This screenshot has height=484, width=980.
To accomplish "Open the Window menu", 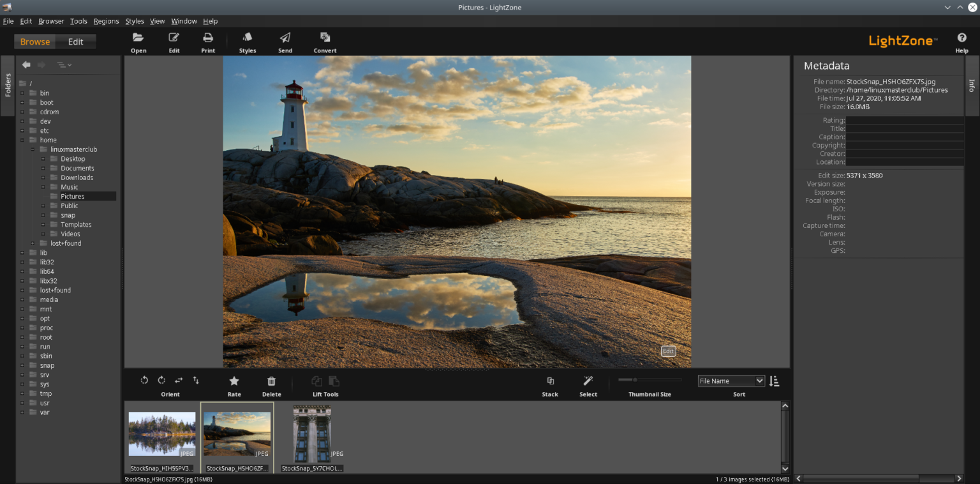I will (x=184, y=21).
